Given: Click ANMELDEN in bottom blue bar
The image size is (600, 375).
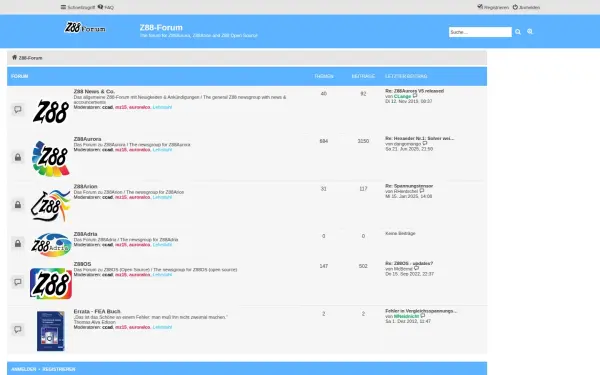Looking at the screenshot, I should 24,369.
